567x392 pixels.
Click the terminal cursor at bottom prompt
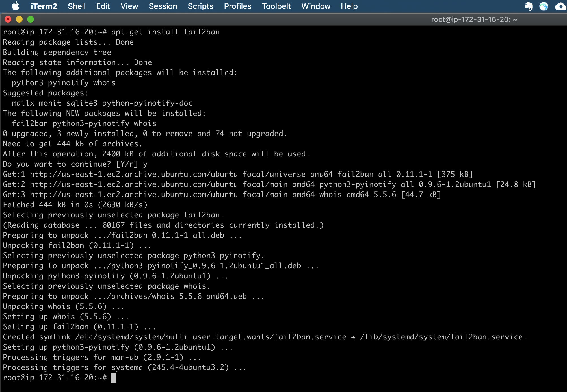[x=114, y=378]
